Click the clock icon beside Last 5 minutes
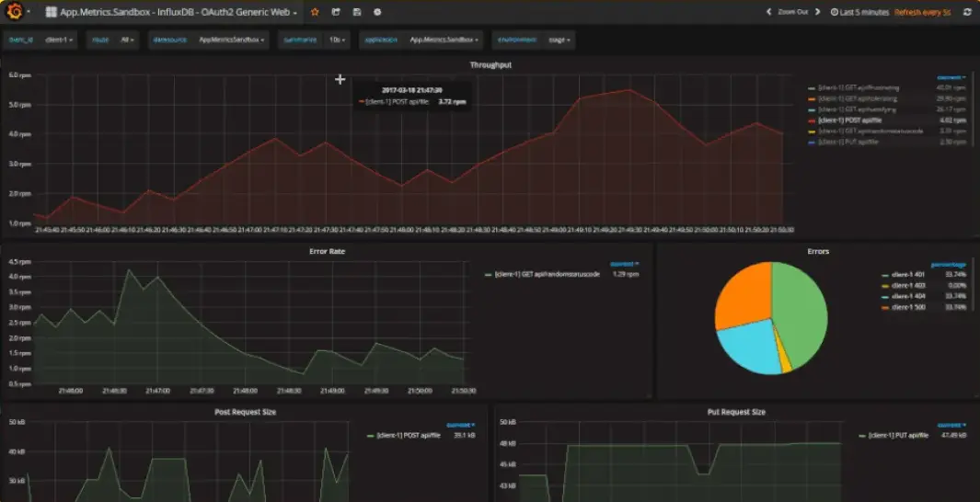Viewport: 980px width, 502px height. tap(835, 12)
